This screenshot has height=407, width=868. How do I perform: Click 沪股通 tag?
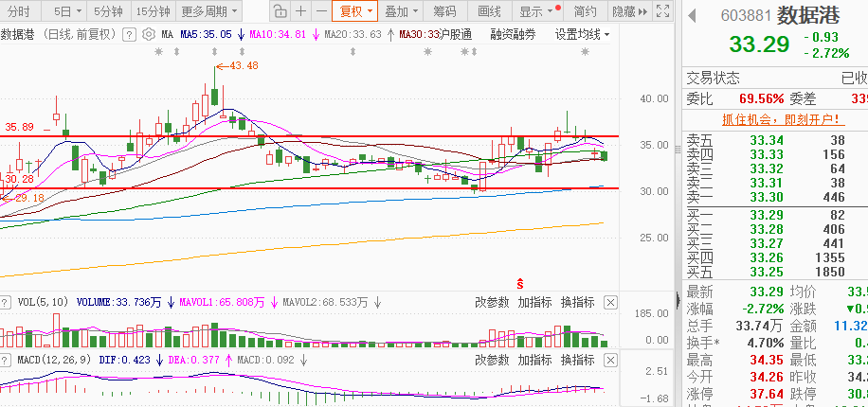(456, 35)
